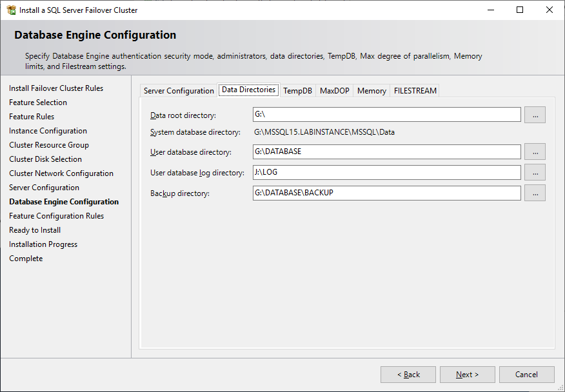
Task: Click the Install Failover Cluster Rules step
Action: click(56, 88)
